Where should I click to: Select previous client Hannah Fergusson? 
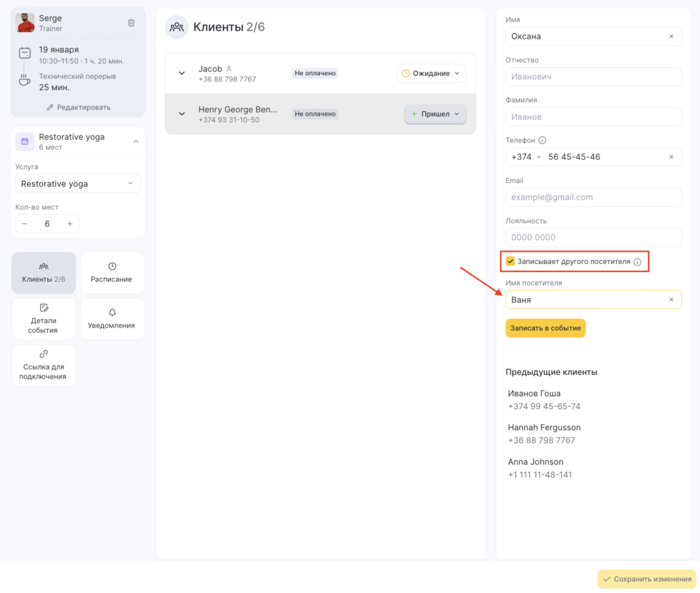[x=544, y=434]
